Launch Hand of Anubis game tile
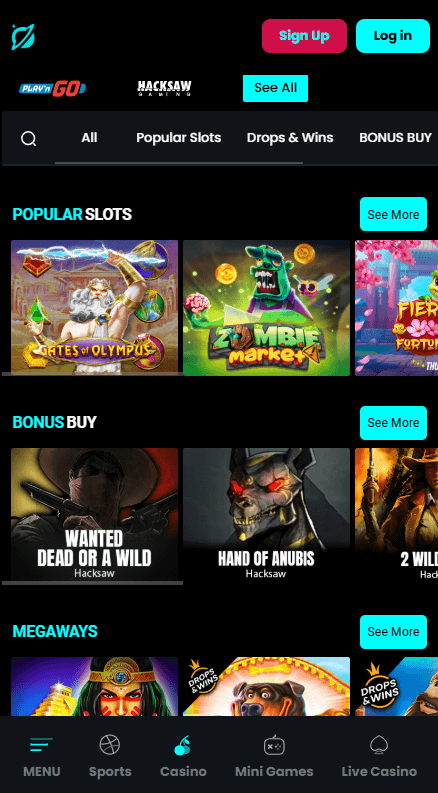 266,514
